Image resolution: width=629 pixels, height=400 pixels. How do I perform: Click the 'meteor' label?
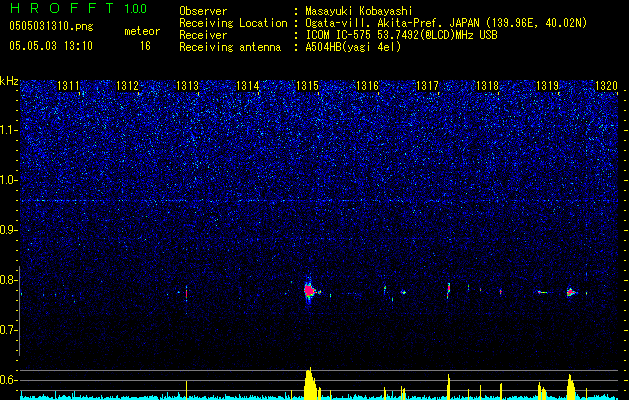point(142,31)
